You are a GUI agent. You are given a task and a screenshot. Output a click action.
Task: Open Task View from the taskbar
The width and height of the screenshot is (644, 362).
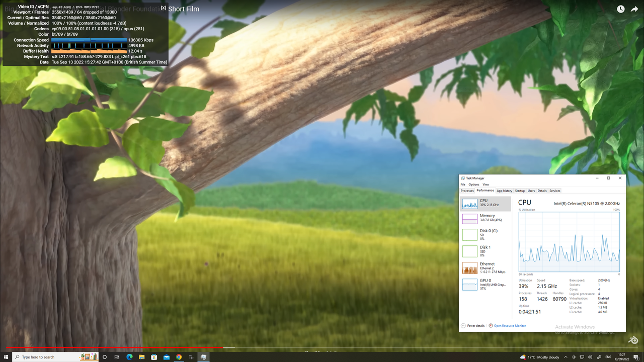[x=117, y=357]
